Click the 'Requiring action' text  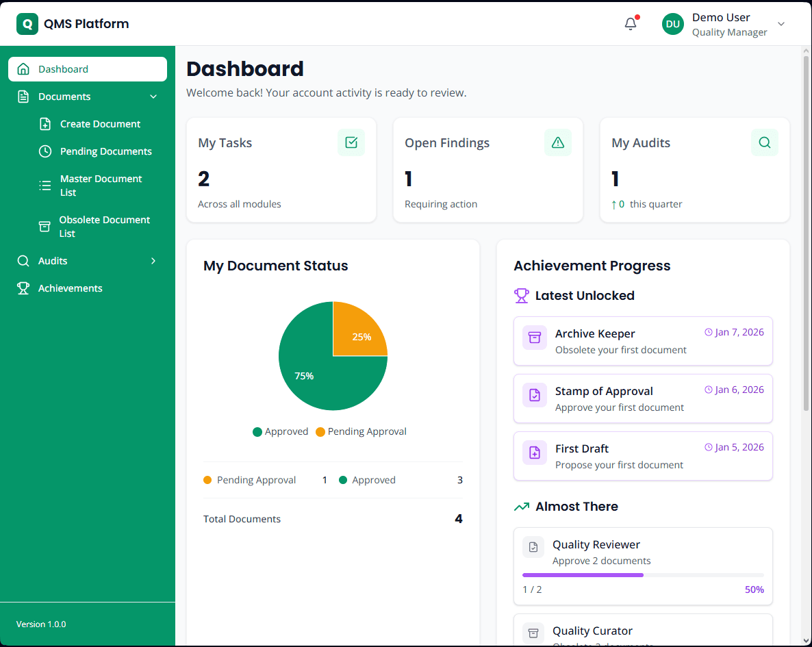click(x=441, y=204)
